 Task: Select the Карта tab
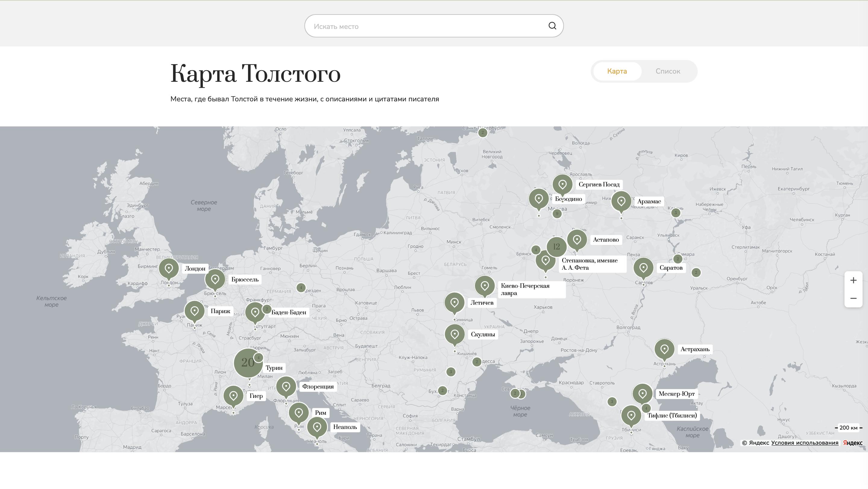[617, 71]
